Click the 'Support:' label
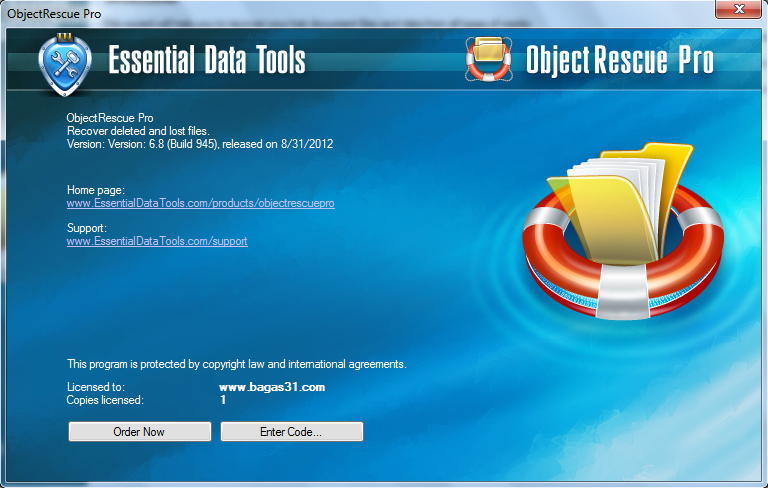Screen dimensions: 768x488 [x=87, y=228]
